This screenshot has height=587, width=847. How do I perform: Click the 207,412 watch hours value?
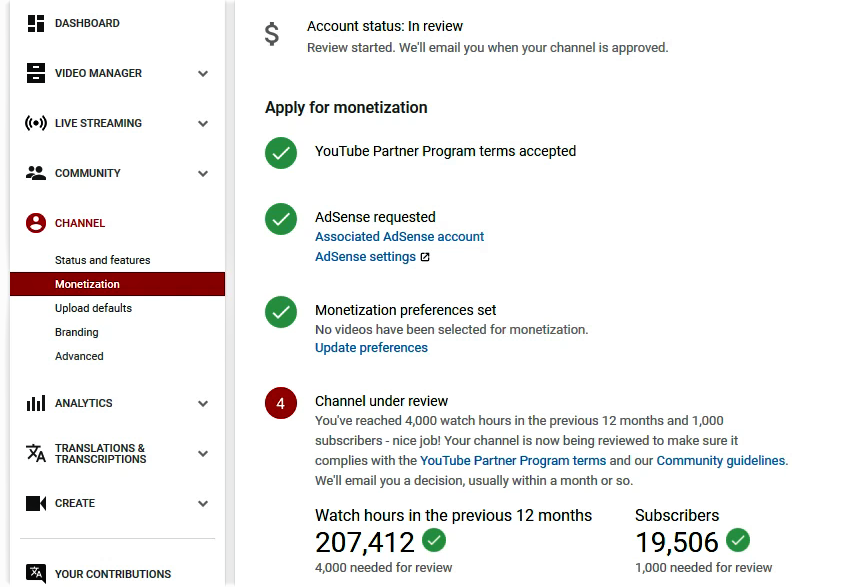click(x=365, y=542)
